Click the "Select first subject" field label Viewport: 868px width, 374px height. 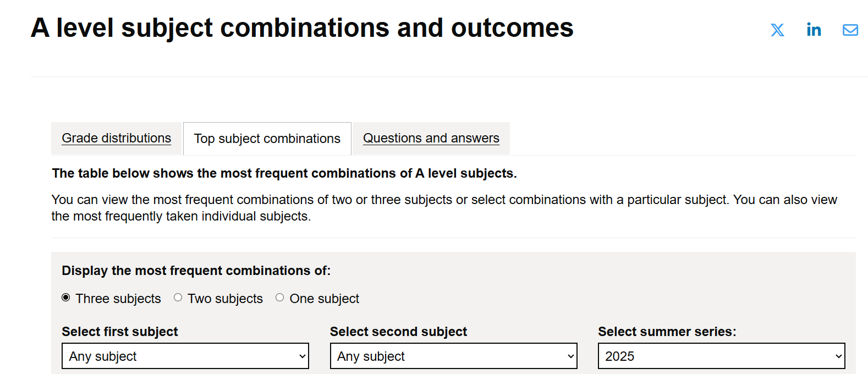click(120, 332)
